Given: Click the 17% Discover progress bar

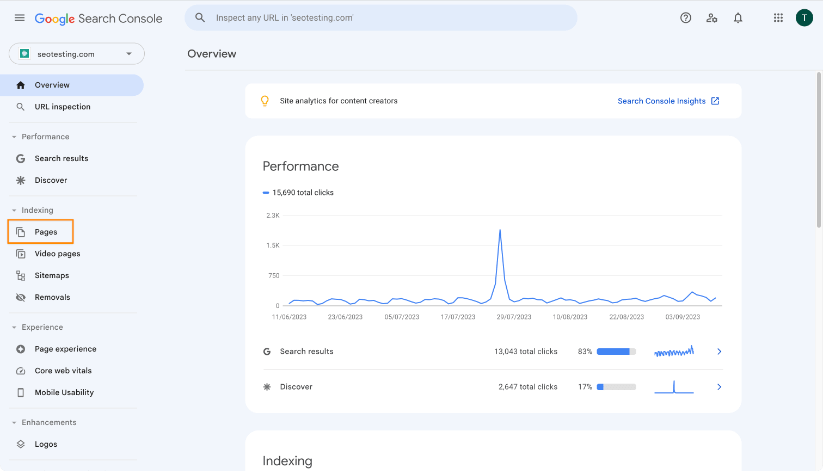Looking at the screenshot, I should [x=616, y=387].
